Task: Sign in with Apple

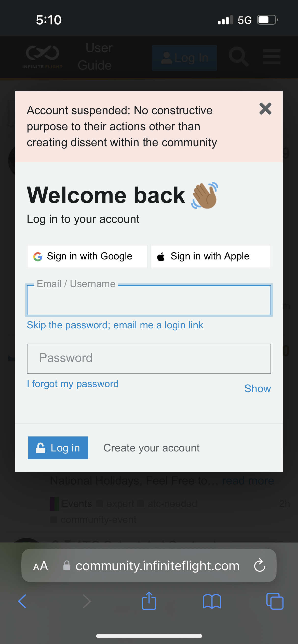Action: 211,256
